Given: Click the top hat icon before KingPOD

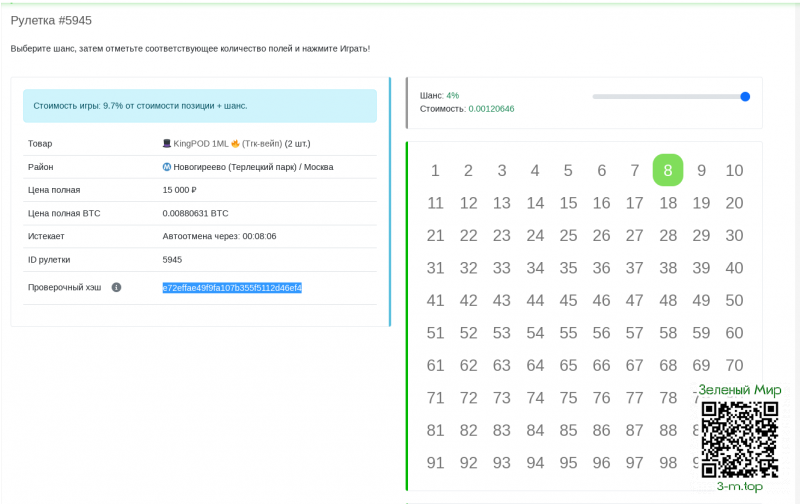Looking at the screenshot, I should click(167, 144).
